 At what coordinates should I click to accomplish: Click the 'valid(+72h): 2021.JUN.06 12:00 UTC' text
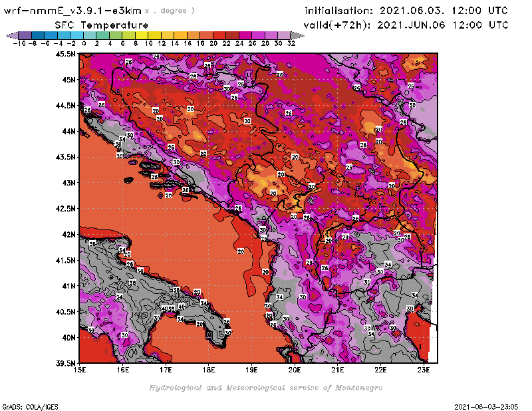(x=406, y=25)
